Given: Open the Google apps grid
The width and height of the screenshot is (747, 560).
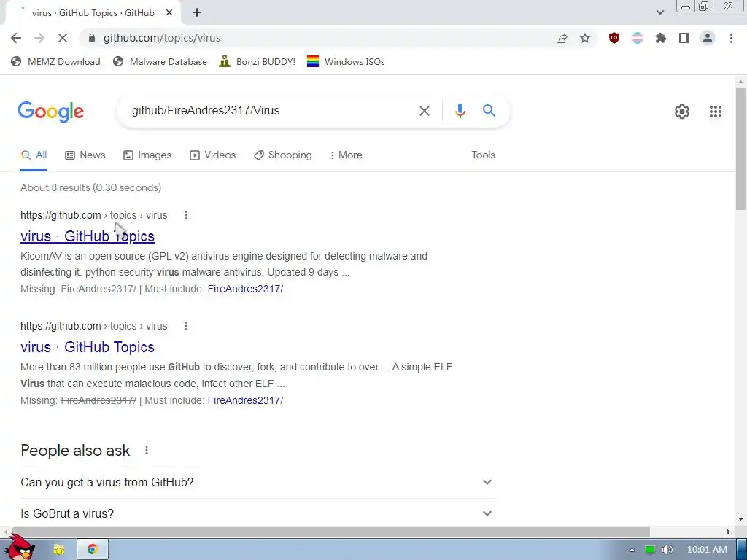Looking at the screenshot, I should pyautogui.click(x=715, y=112).
